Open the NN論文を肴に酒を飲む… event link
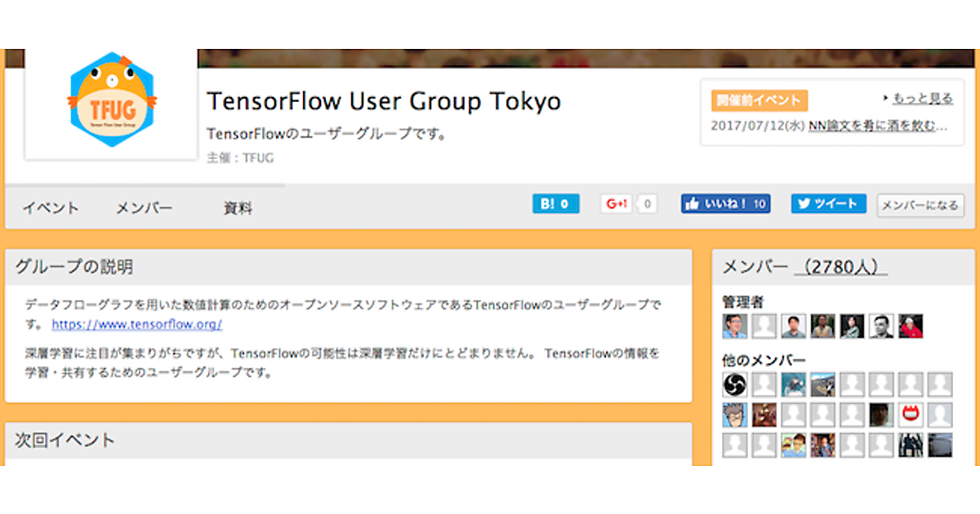This screenshot has height=514, width=980. (879, 126)
